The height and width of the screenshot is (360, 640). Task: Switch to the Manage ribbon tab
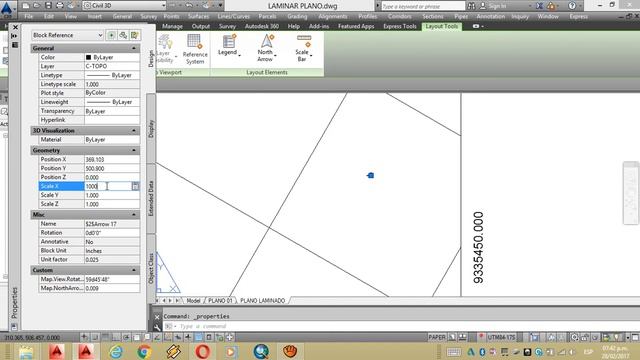point(172,26)
